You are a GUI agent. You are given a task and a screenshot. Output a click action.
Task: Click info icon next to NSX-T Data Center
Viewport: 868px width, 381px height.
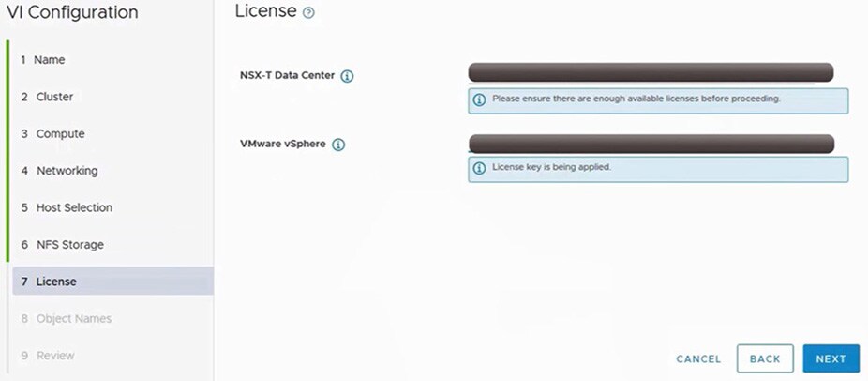pyautogui.click(x=347, y=77)
